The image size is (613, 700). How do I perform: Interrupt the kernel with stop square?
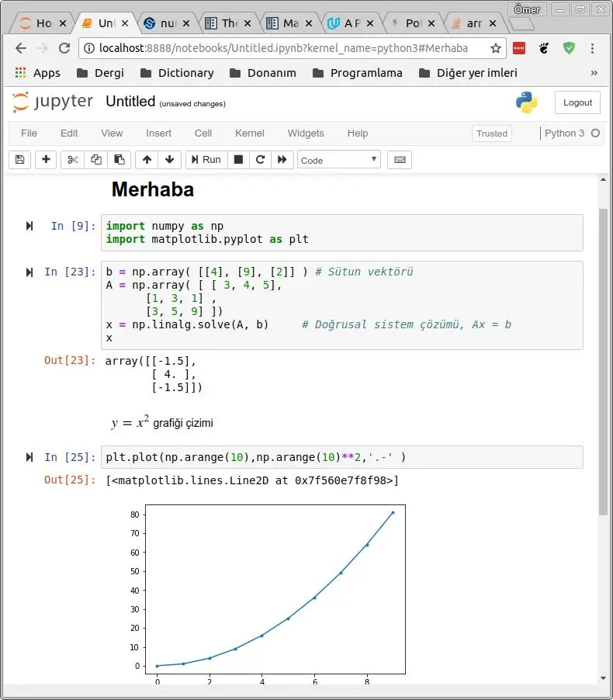pos(238,159)
